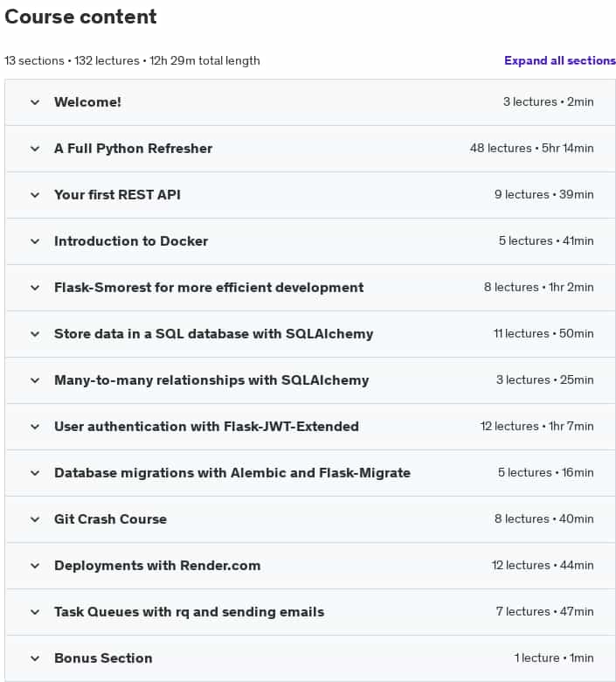The height and width of the screenshot is (682, 616).
Task: Open Database migrations with Alembic title
Action: coord(232,473)
